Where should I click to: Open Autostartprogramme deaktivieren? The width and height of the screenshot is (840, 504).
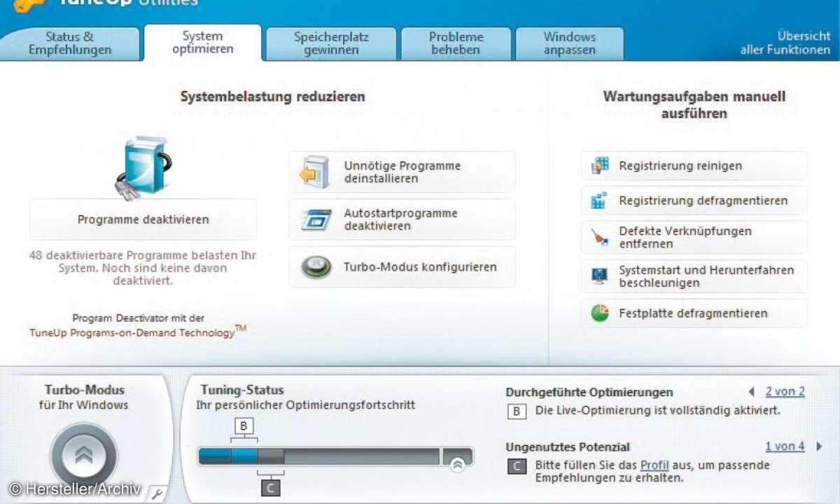[x=402, y=220]
